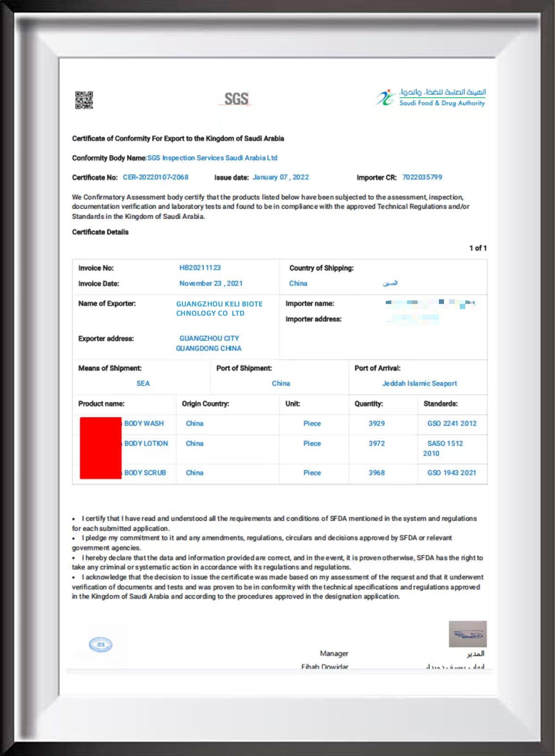
Task: Click standard GSO 2241 2012
Action: pos(452,423)
